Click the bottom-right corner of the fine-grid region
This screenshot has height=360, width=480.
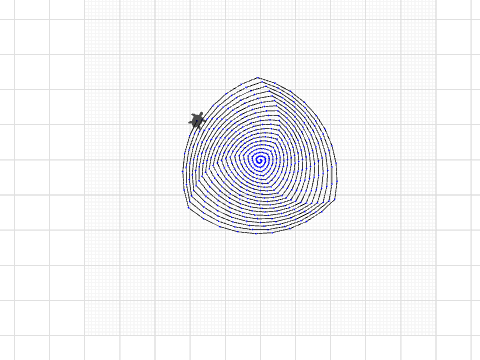tap(436, 335)
